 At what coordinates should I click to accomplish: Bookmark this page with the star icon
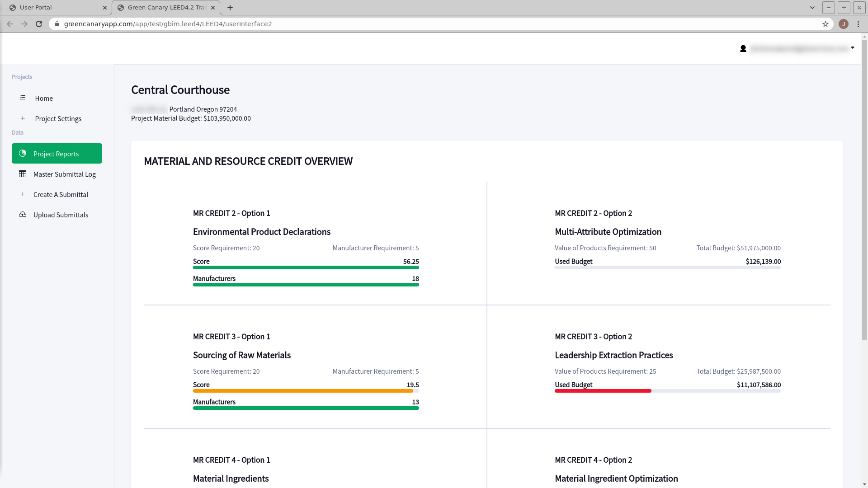pyautogui.click(x=825, y=24)
